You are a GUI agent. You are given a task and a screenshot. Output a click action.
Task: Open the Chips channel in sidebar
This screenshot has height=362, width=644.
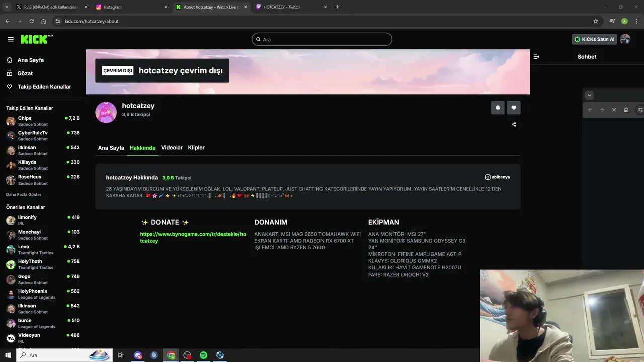[x=43, y=121]
